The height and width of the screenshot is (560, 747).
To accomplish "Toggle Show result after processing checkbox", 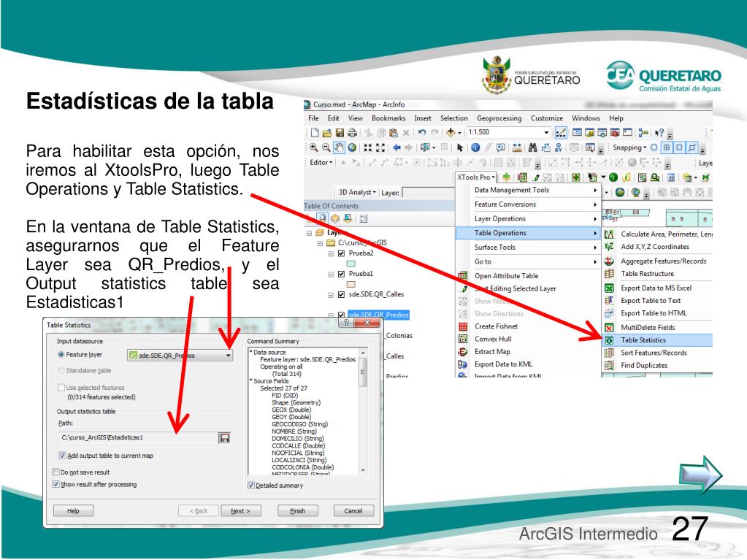I will (x=55, y=484).
